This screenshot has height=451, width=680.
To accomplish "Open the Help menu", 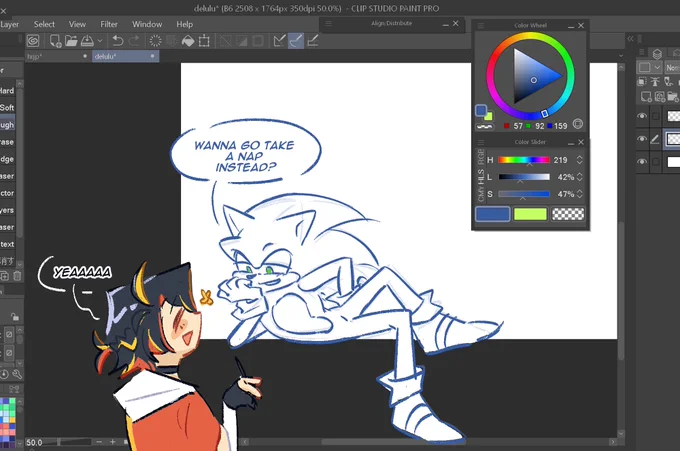I will coord(184,24).
